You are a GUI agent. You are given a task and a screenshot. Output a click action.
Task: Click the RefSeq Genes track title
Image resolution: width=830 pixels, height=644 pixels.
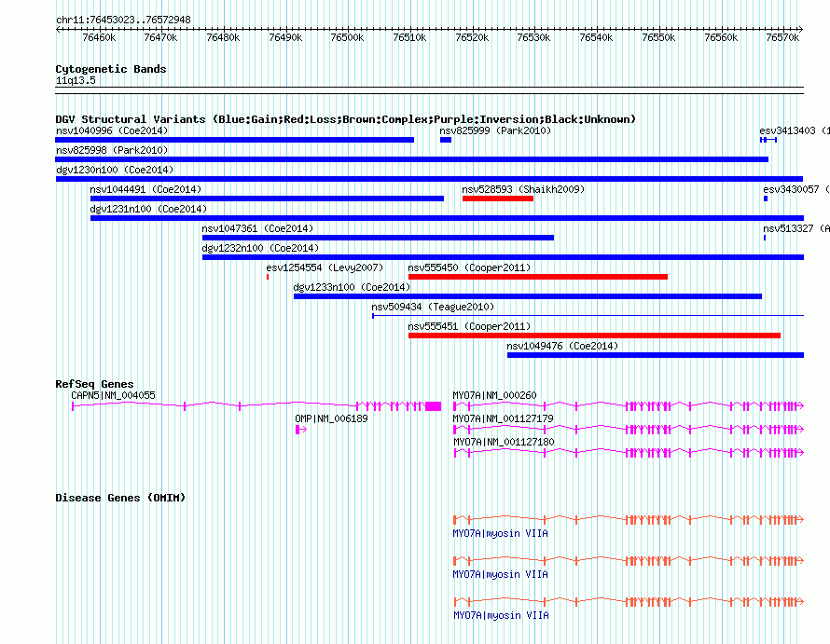[94, 384]
